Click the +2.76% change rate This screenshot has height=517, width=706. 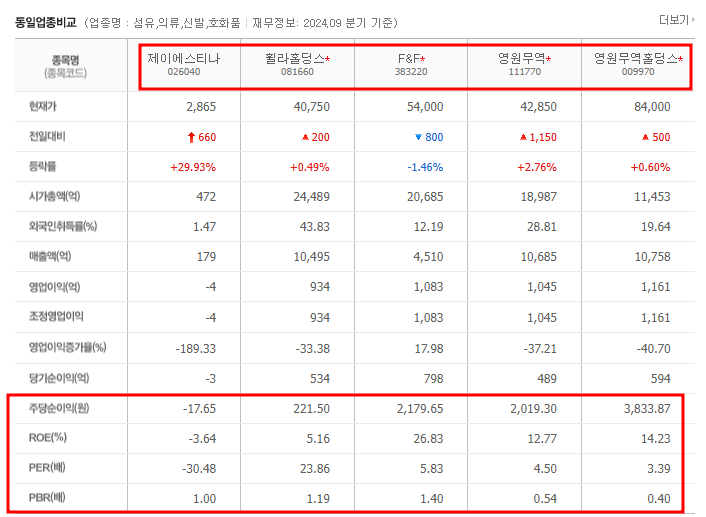pos(537,167)
